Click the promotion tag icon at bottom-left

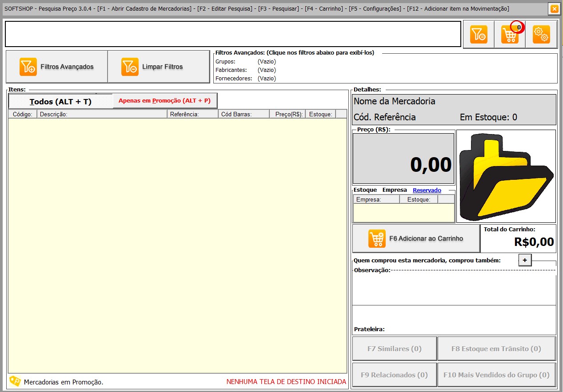[15, 381]
